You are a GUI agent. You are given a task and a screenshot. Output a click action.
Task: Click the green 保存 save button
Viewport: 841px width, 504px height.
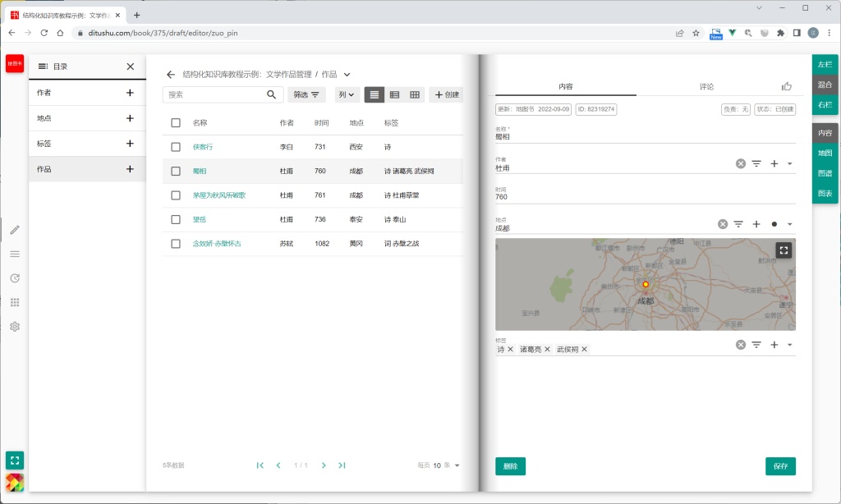pyautogui.click(x=780, y=466)
